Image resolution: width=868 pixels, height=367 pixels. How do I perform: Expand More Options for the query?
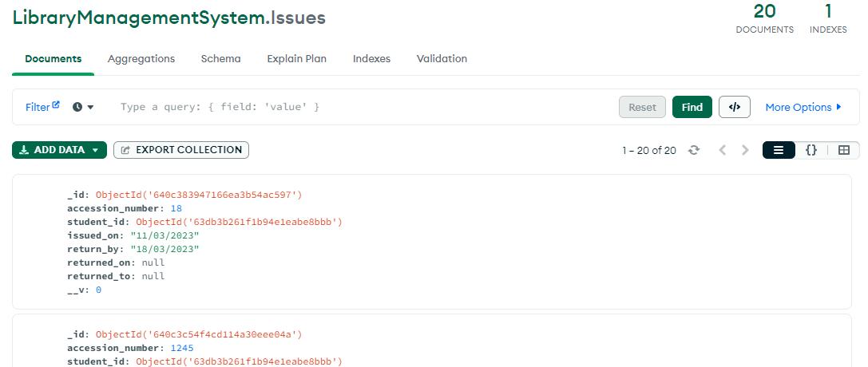coord(803,107)
